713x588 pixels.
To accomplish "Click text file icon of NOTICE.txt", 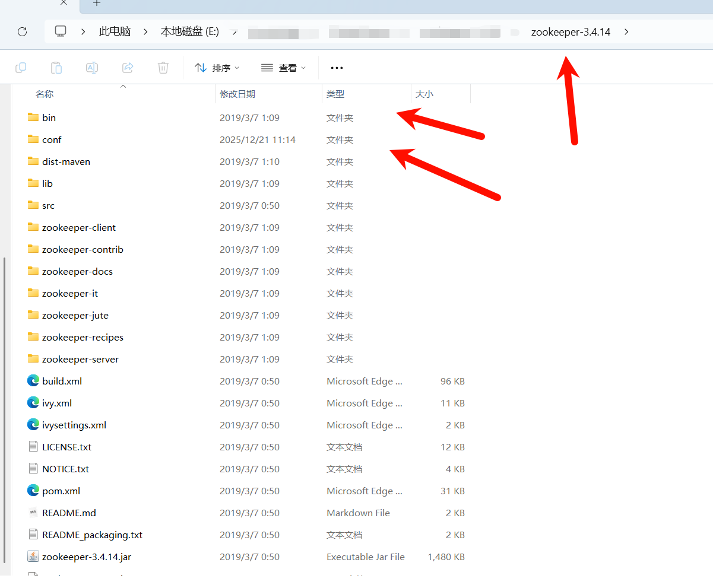I will 33,468.
